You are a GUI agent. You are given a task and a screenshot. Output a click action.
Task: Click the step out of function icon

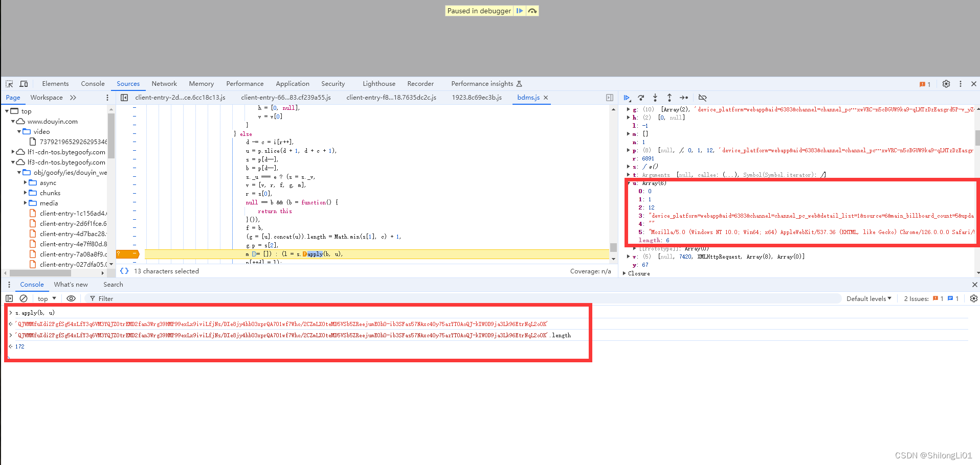point(669,98)
